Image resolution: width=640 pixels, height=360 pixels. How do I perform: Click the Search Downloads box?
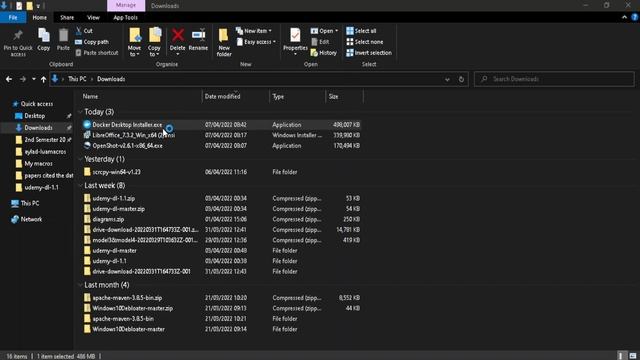[x=554, y=79]
